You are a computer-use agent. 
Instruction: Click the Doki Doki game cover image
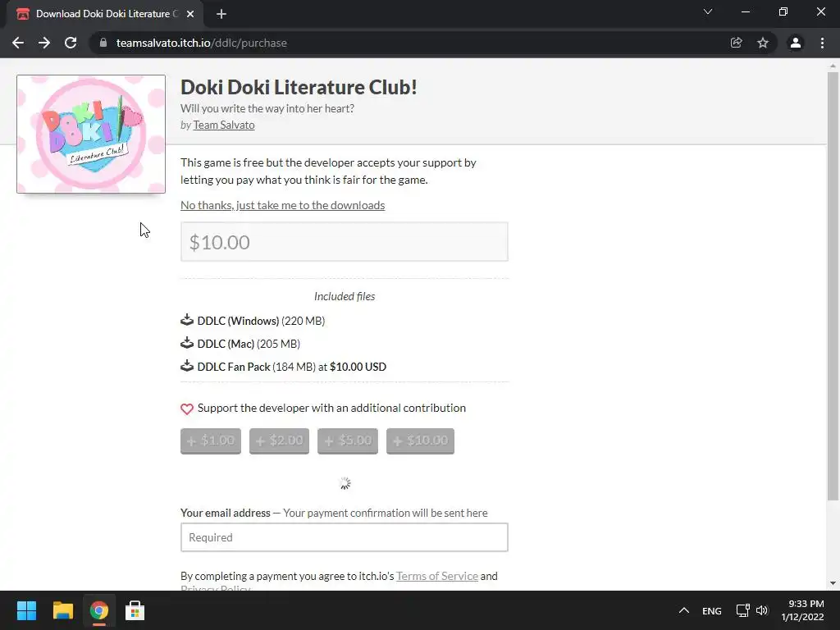click(91, 134)
